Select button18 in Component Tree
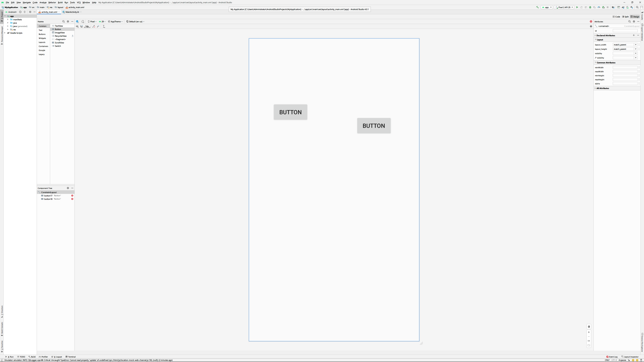The height and width of the screenshot is (362, 644). (x=48, y=199)
